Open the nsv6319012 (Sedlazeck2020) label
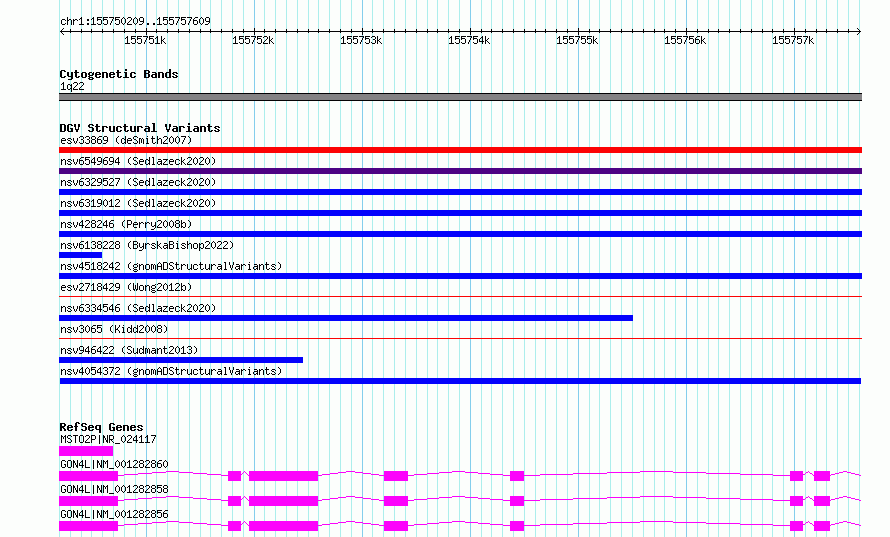Image resolution: width=890 pixels, height=537 pixels. (x=138, y=203)
